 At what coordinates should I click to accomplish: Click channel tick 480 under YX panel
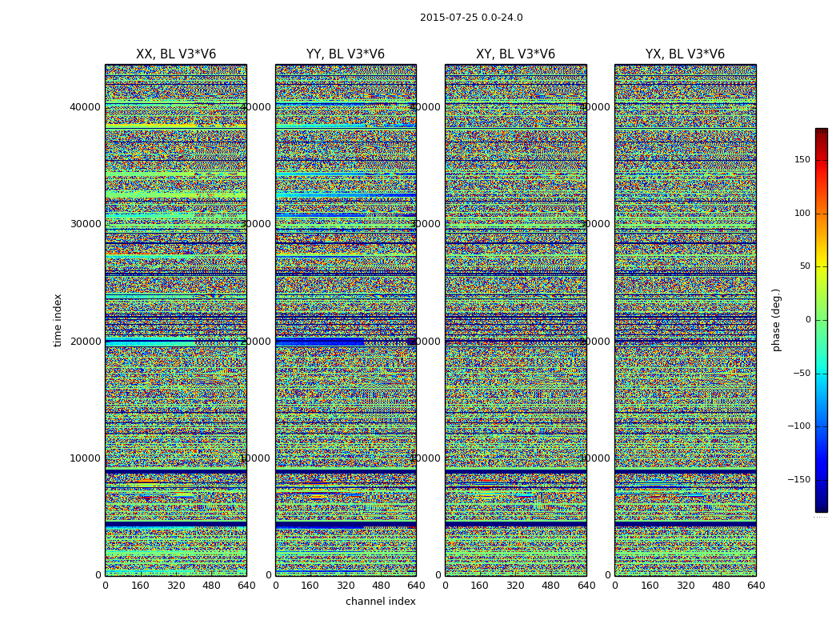(x=721, y=586)
